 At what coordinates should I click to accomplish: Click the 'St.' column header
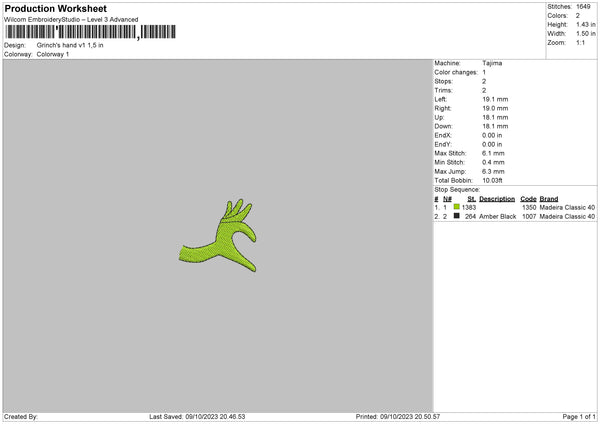pyautogui.click(x=471, y=199)
